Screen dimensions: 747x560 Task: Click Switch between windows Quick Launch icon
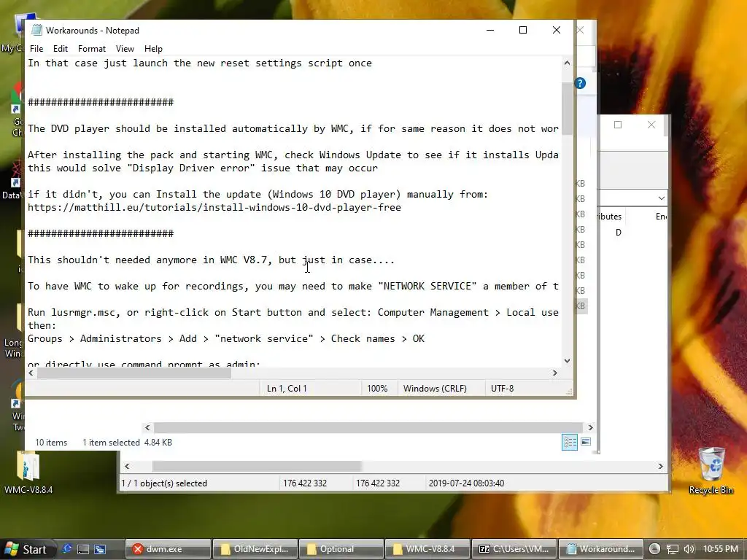[99, 549]
